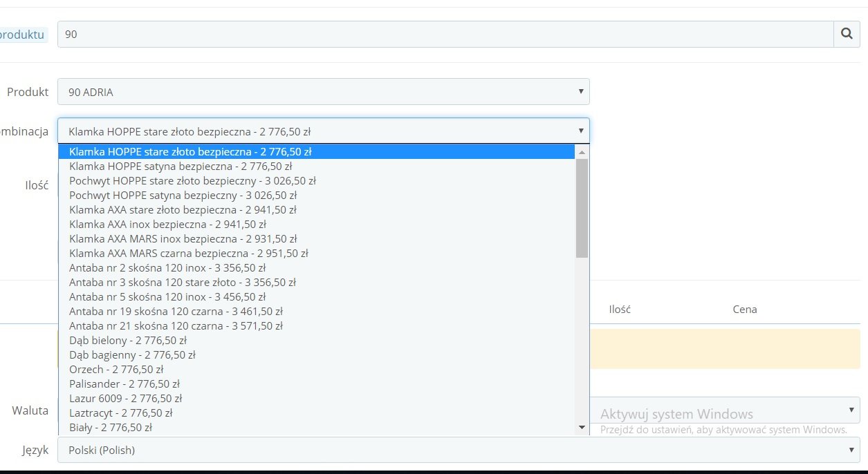Open the Produkt dropdown showing 90 ADRIA
Image resolution: width=868 pixels, height=474 pixels.
[x=323, y=91]
